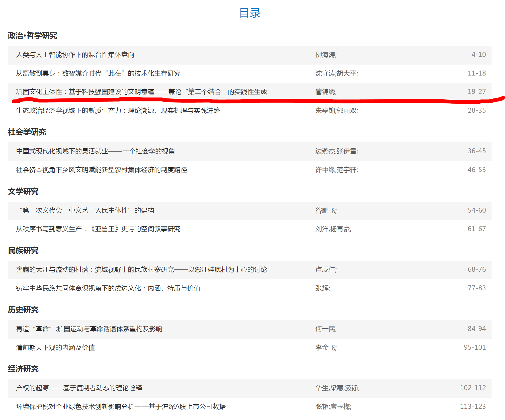Click the underlined article 巩固文化主体性
This screenshot has height=420, width=505.
(x=141, y=92)
